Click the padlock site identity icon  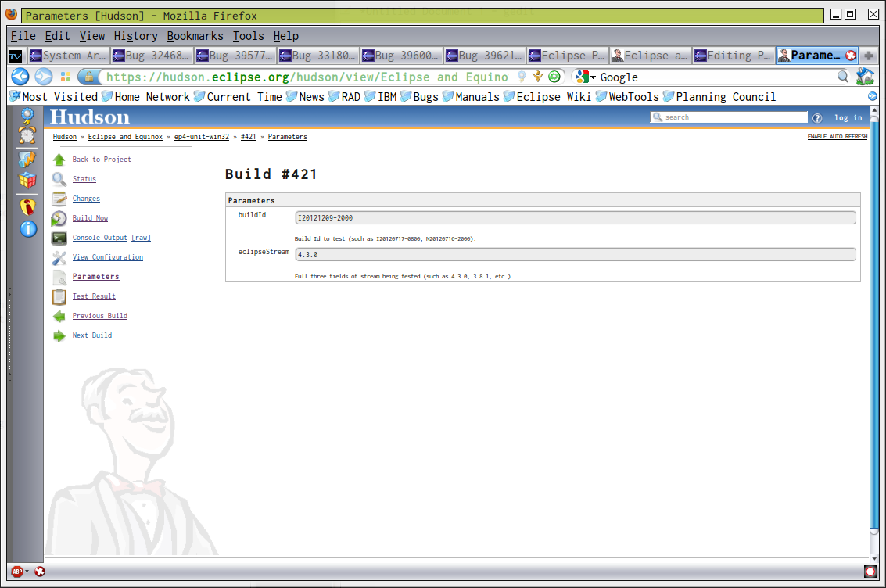tap(88, 77)
